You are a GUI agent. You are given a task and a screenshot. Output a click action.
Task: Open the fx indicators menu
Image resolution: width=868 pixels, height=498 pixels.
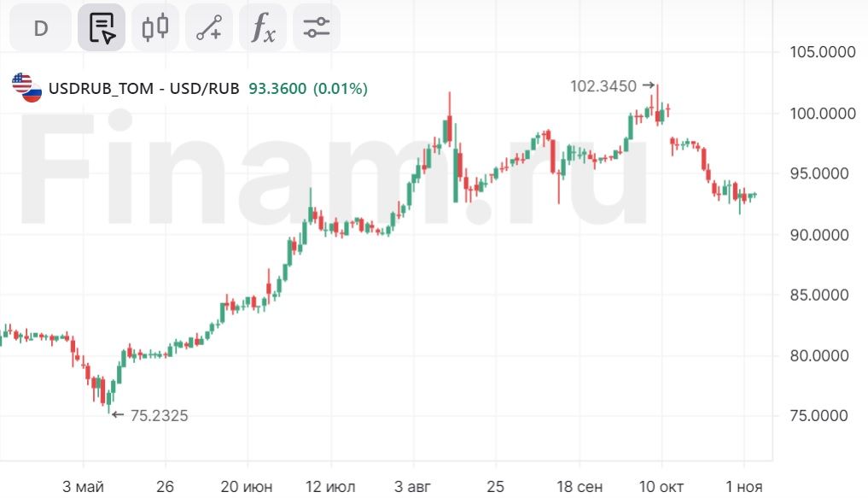click(x=263, y=28)
